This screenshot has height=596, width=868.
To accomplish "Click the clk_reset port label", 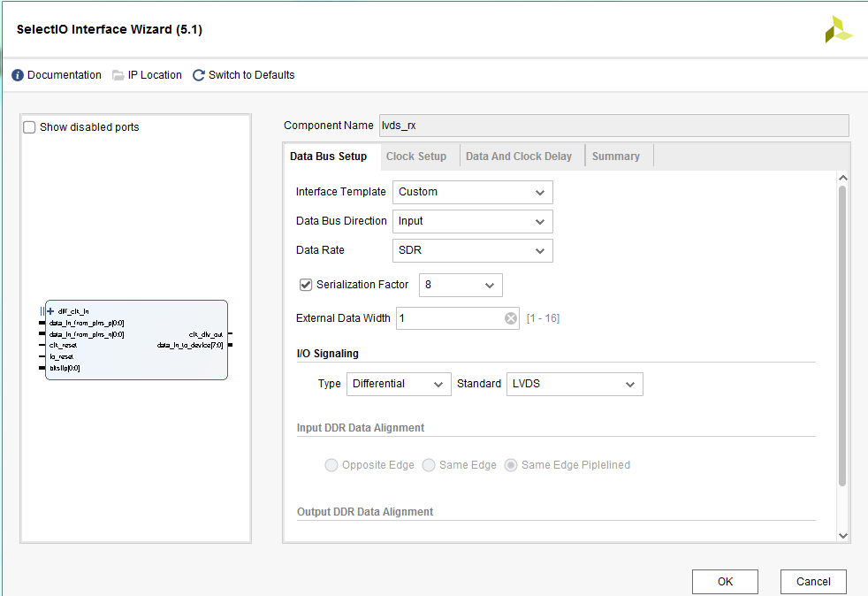I will tap(63, 346).
